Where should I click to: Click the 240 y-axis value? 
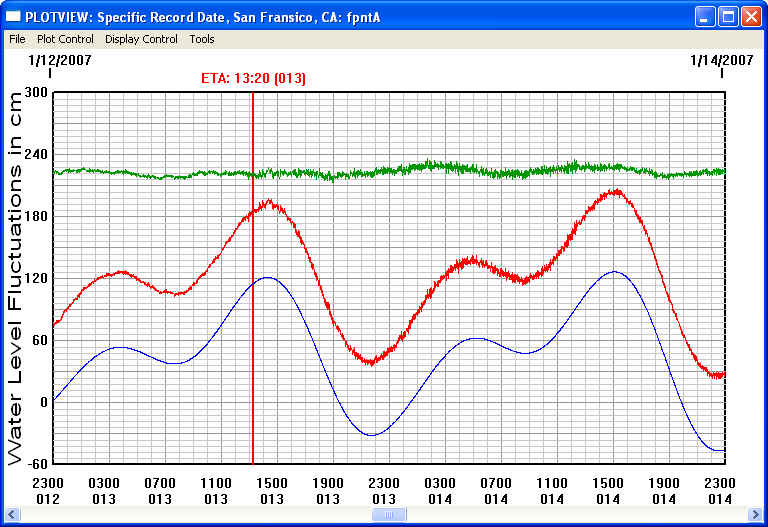[36, 154]
